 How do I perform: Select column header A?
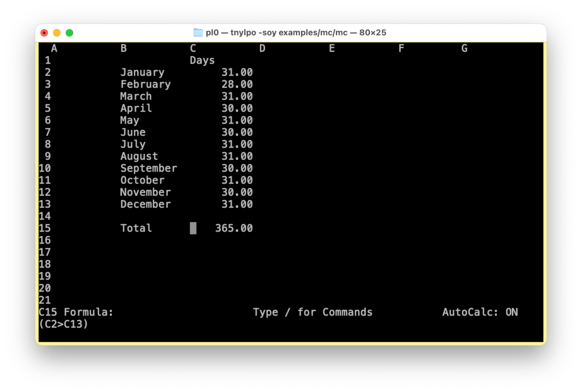coord(54,48)
